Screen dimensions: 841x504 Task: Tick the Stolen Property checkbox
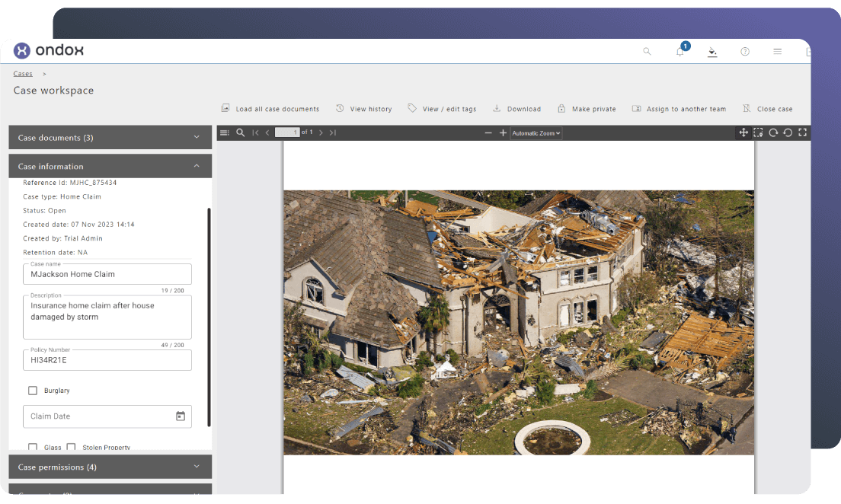point(71,447)
